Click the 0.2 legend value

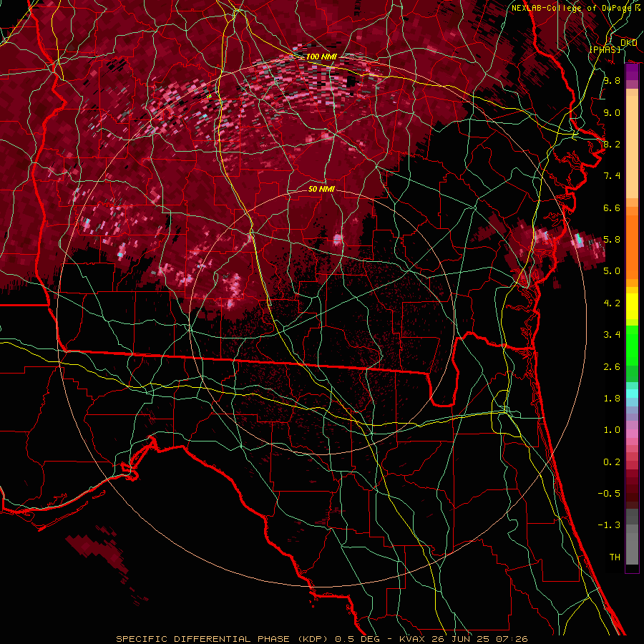tap(612, 462)
